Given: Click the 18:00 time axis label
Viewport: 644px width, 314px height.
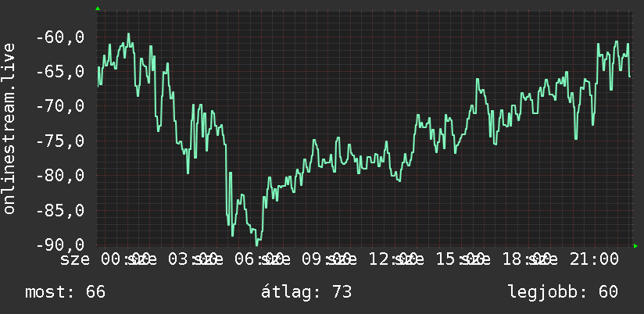Looking at the screenshot, I should click(527, 259).
